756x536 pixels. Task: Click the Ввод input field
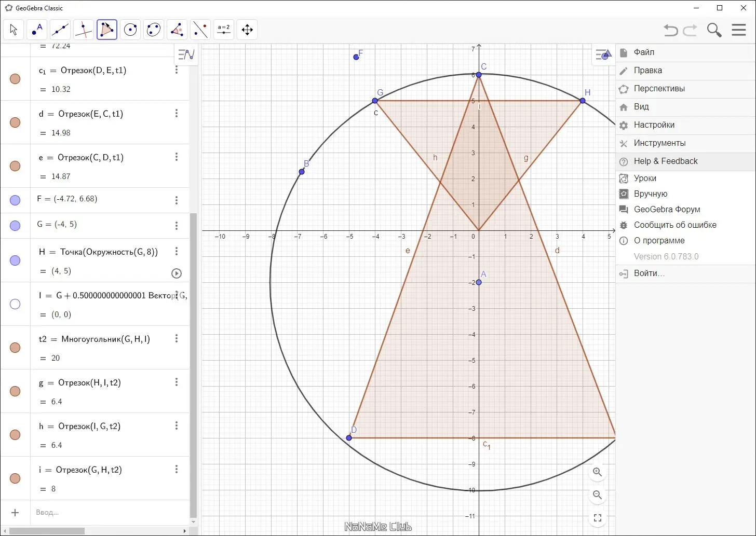pos(104,513)
